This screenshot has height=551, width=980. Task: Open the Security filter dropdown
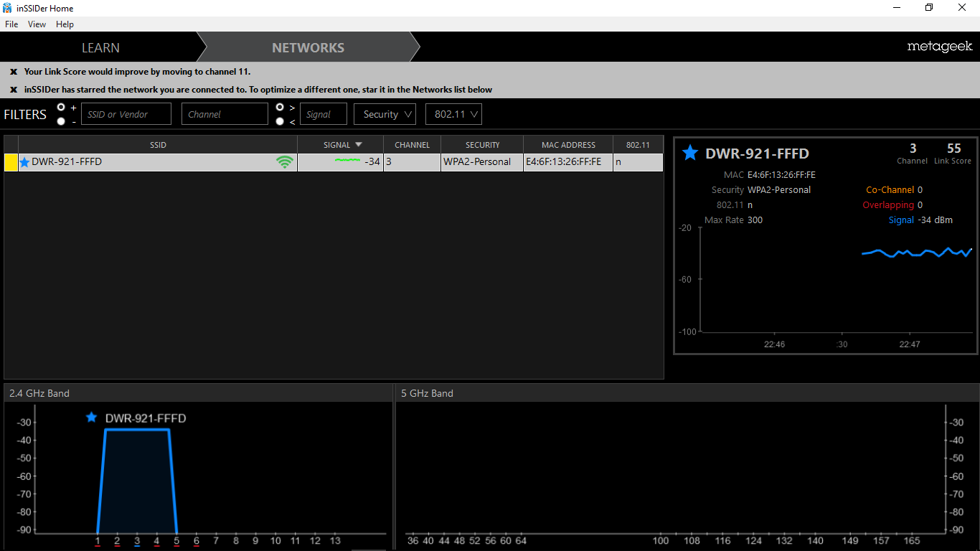[385, 114]
